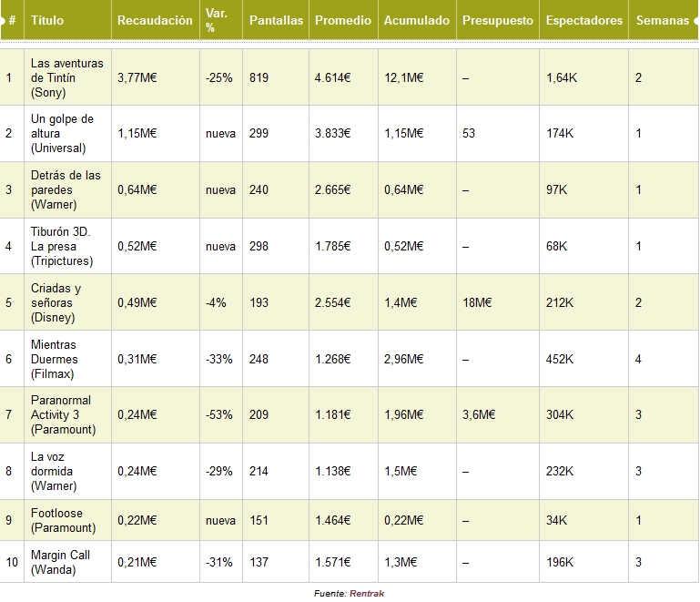Click the 1.138€ promedio value
The height and width of the screenshot is (602, 700).
click(x=332, y=471)
